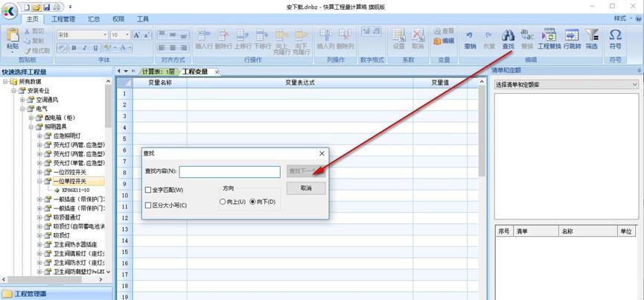Viewport: 644px width, 300px height.
Task: Expand the 空调通风 tree node
Action: [x=22, y=99]
